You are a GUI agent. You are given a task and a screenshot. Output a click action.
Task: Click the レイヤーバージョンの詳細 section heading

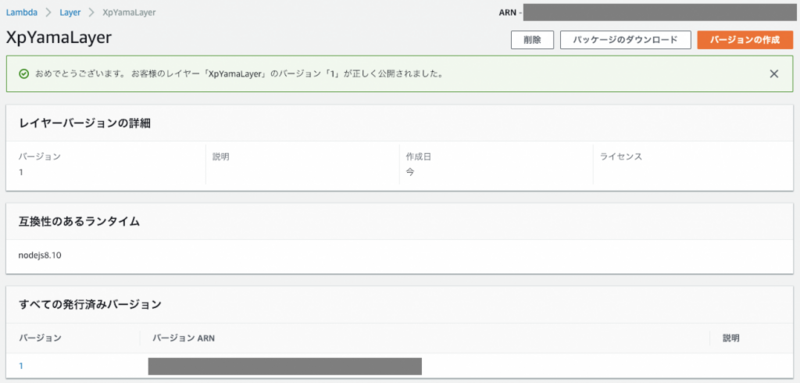pyautogui.click(x=85, y=123)
